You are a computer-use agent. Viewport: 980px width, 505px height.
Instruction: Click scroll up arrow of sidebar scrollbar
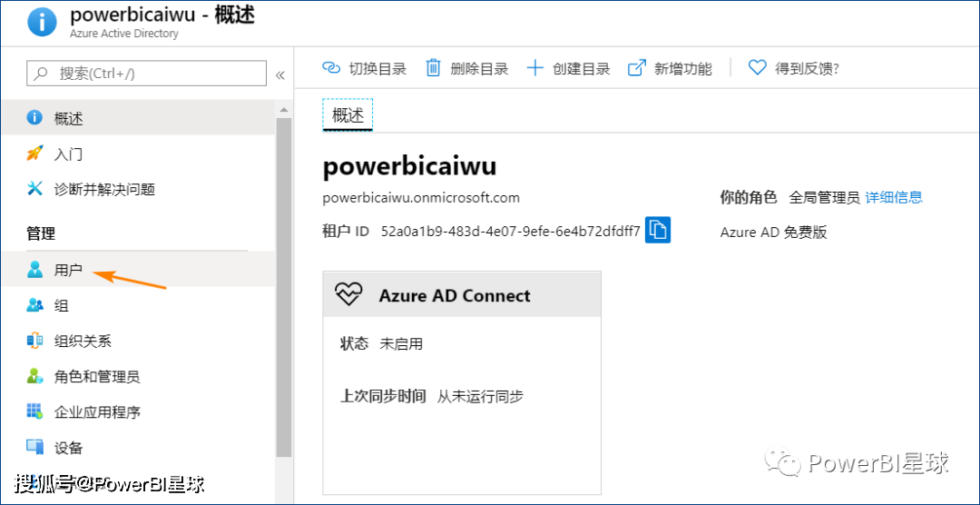(284, 109)
